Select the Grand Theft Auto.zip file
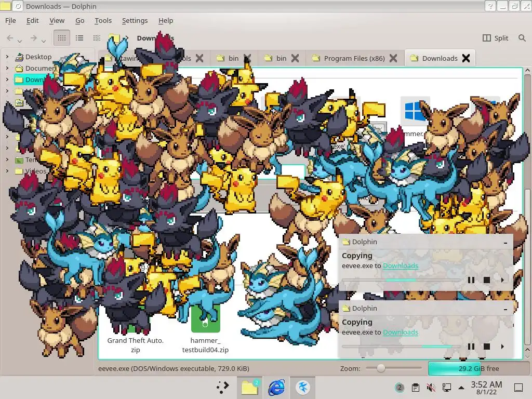Viewport: 532px width, 399px height. [136, 345]
